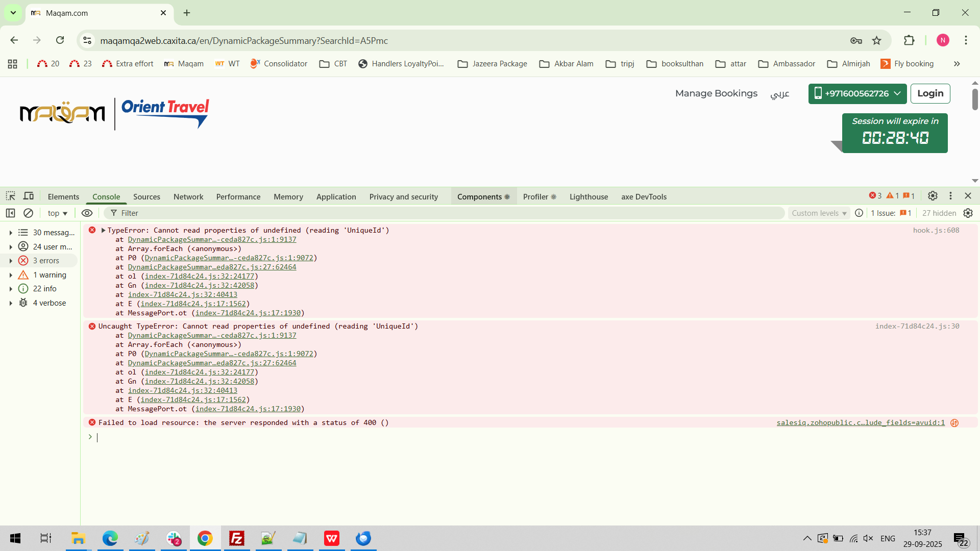
Task: Bookmark this page with the star icon
Action: pos(876,40)
